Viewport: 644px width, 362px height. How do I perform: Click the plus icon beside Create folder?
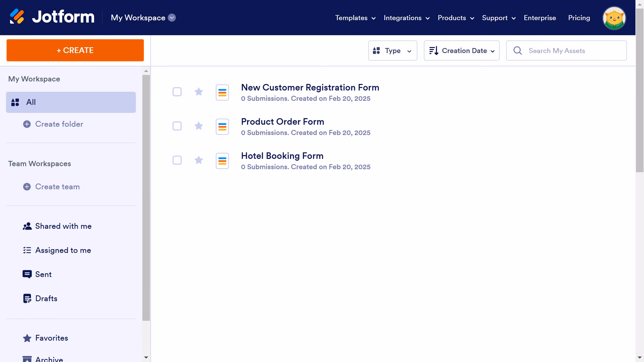[27, 124]
